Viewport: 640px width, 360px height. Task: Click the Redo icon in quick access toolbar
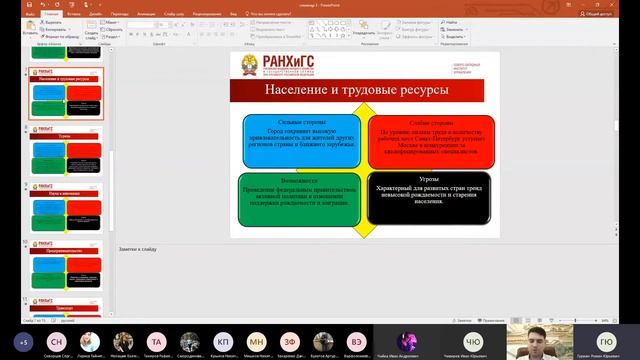[x=57, y=5]
